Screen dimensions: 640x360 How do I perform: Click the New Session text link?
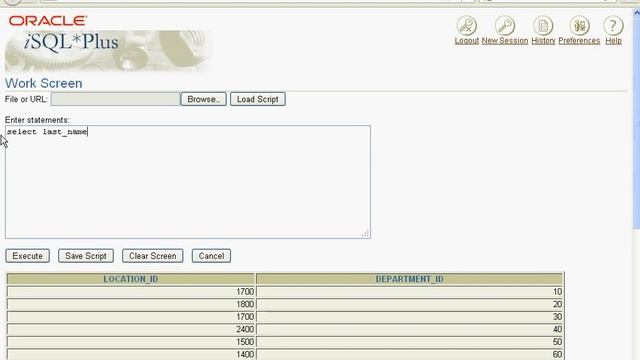tap(505, 41)
